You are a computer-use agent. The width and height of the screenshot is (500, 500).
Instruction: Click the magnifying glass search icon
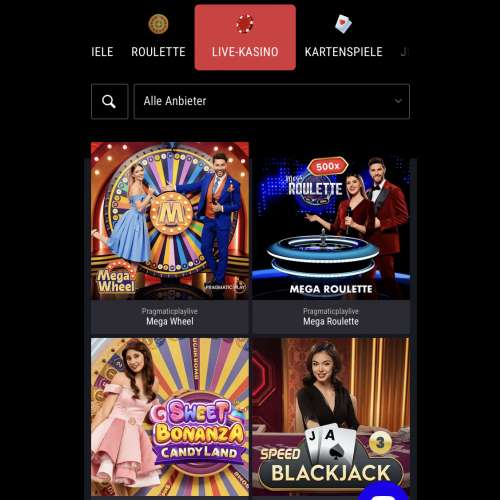tap(109, 101)
